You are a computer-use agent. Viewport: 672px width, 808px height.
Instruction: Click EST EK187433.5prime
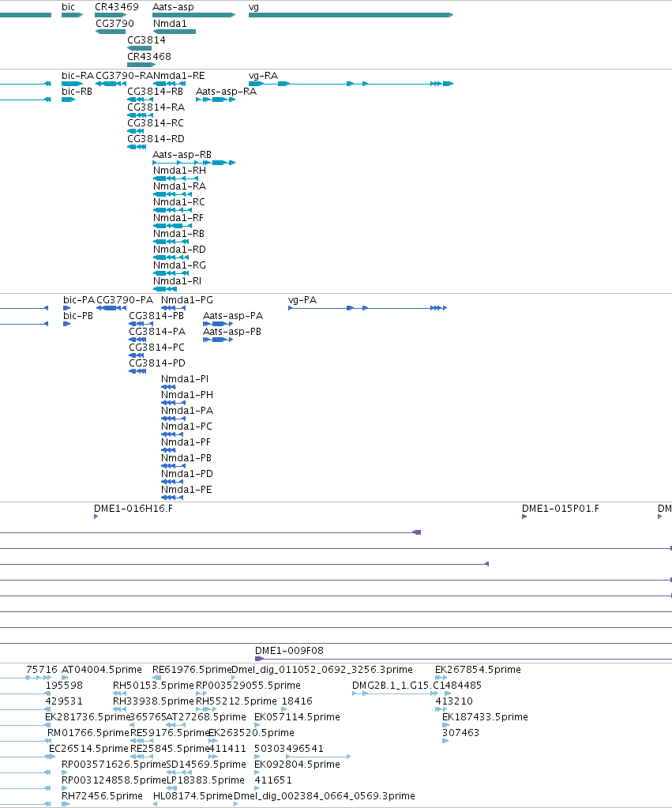tap(446, 726)
